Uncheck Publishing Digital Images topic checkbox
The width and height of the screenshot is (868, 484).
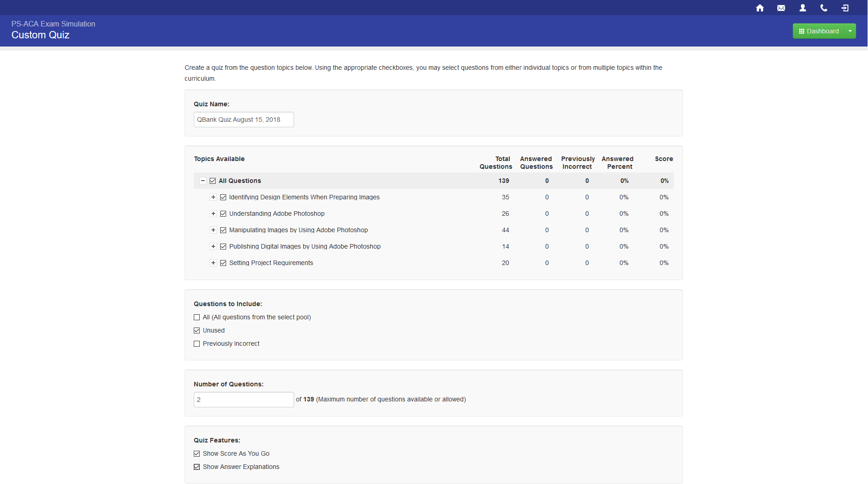pos(223,246)
